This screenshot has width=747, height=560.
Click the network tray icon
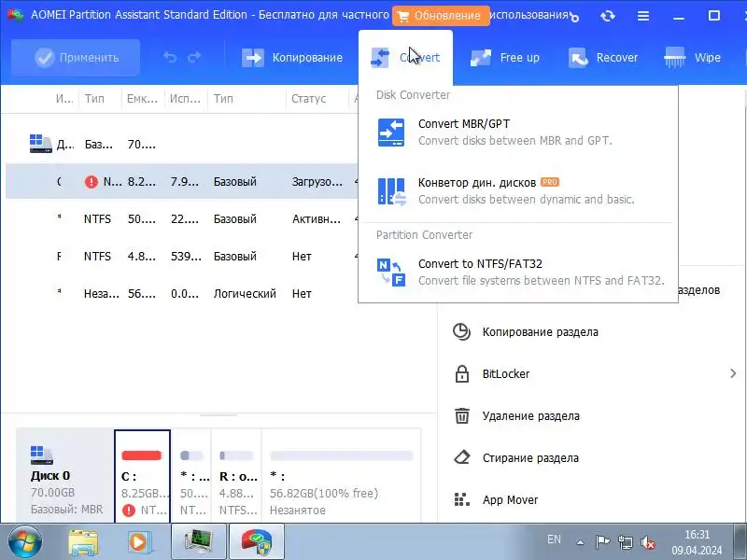(x=625, y=542)
